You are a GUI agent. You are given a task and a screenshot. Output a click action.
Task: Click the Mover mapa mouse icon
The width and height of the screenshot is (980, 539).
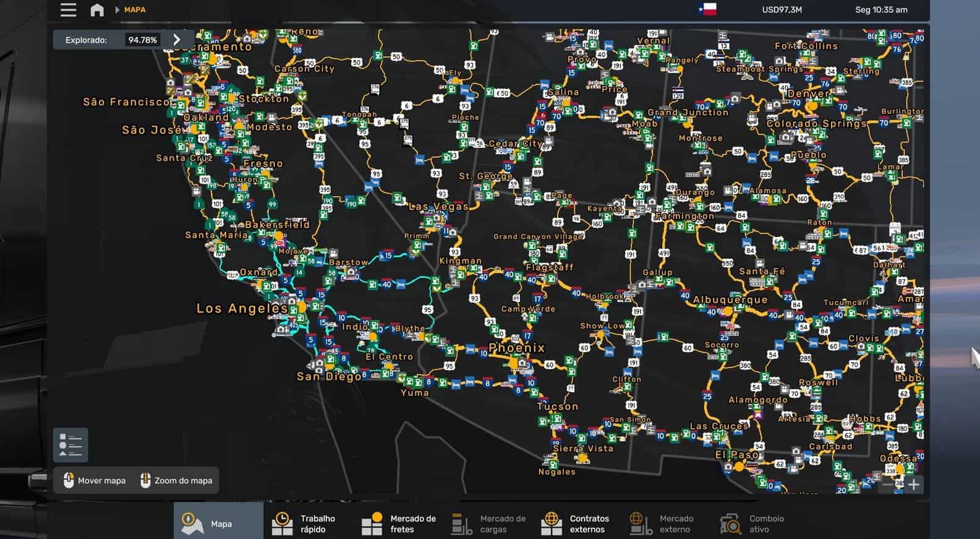(x=69, y=480)
